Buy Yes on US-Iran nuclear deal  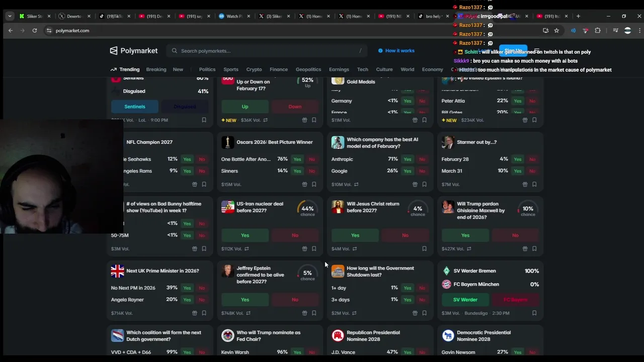point(245,235)
